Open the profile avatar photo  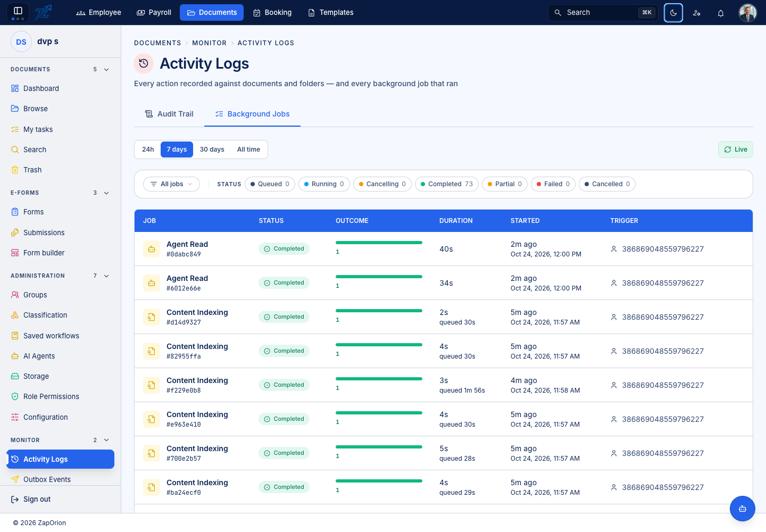pos(748,13)
